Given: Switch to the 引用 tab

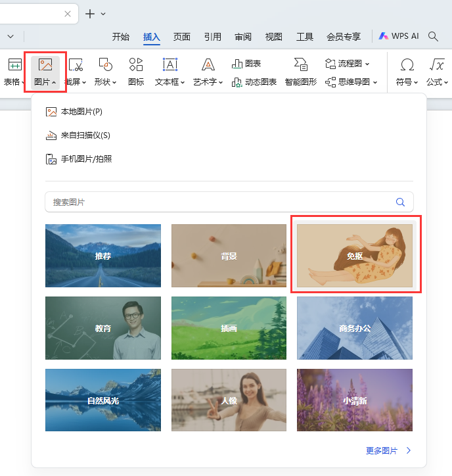Looking at the screenshot, I should (x=213, y=37).
